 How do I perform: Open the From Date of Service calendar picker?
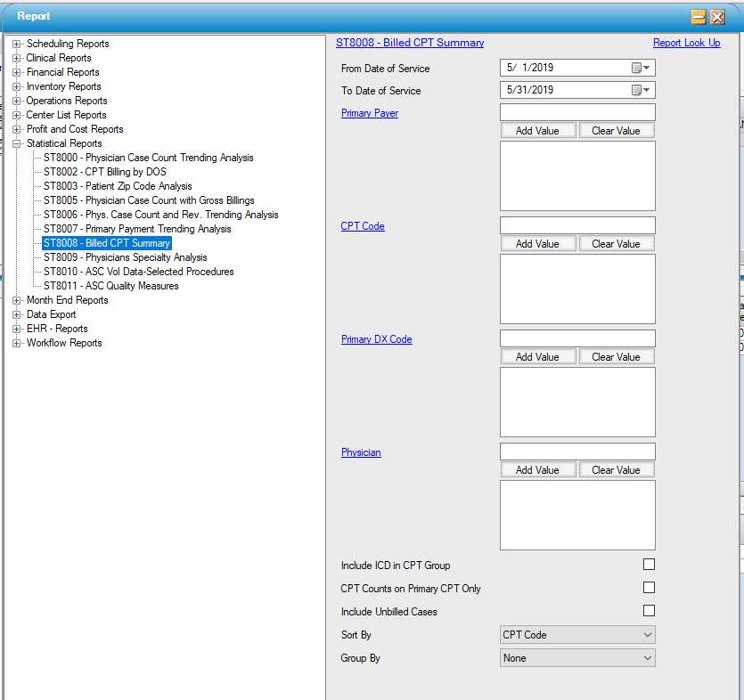[x=642, y=68]
